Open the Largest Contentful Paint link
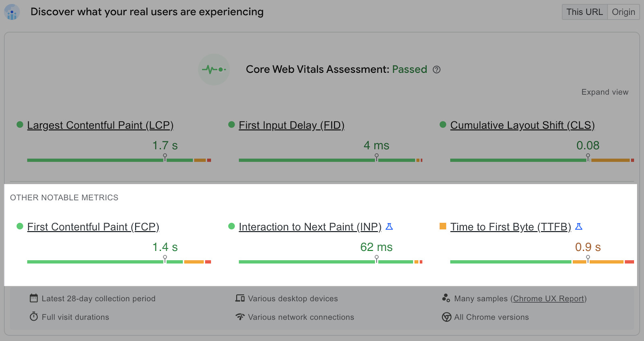 [100, 125]
